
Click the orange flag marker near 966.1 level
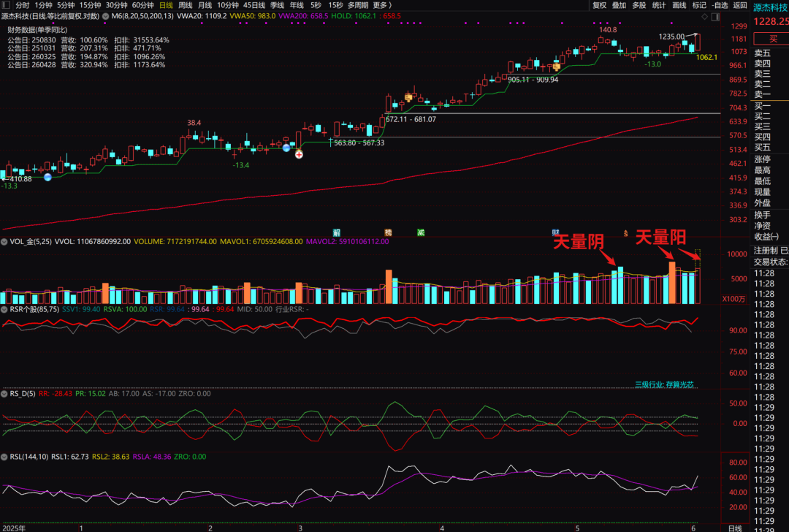pyautogui.click(x=556, y=66)
